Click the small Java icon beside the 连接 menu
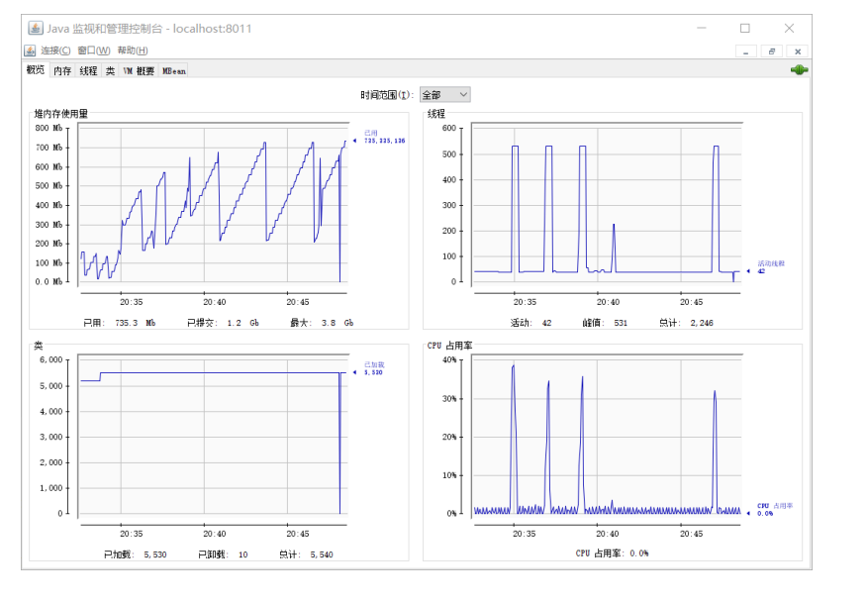 [x=30, y=50]
